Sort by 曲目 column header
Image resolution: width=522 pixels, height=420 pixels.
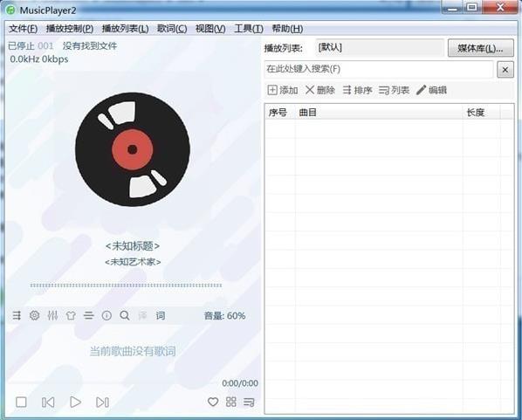pyautogui.click(x=379, y=113)
